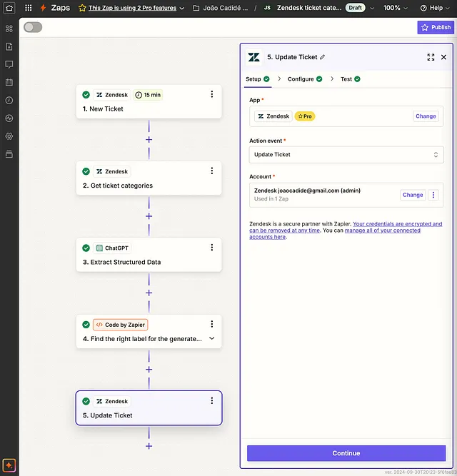Add step after Code by Zapier step
The image size is (457, 476).
tap(149, 370)
